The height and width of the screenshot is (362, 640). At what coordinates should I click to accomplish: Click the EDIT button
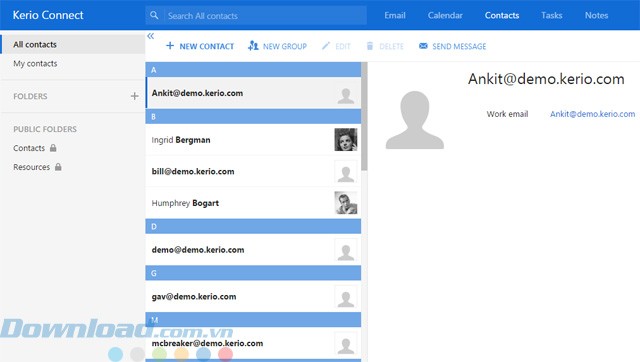coord(336,46)
